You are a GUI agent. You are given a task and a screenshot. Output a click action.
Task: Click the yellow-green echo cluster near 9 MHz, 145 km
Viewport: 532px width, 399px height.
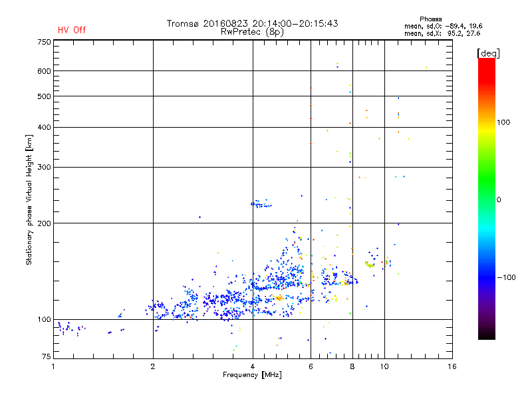coord(369,264)
